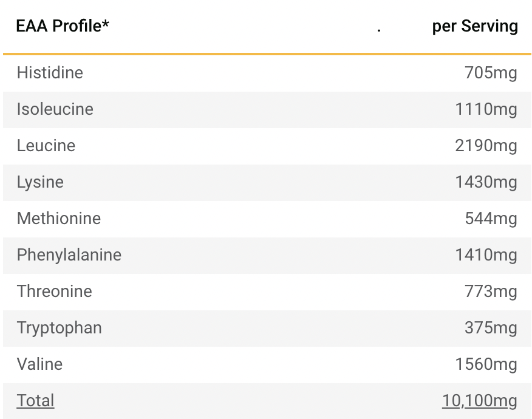Select the Tryptophan row label
The width and height of the screenshot is (532, 419).
tap(60, 328)
